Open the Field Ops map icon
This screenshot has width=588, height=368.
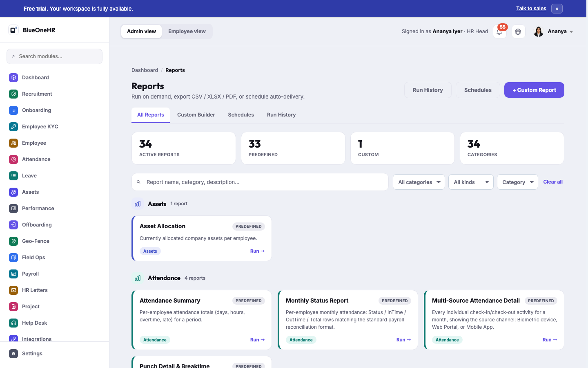click(x=13, y=257)
